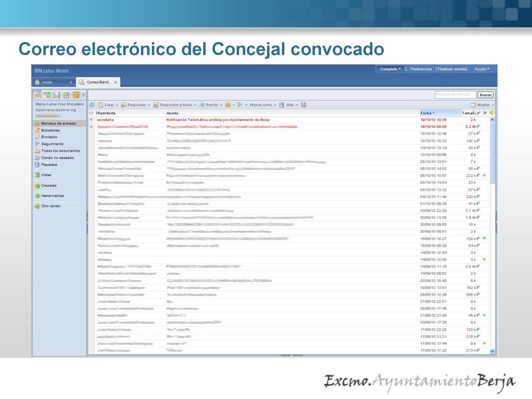The height and width of the screenshot is (399, 532).
Task: Open the Enviados folder
Action: (x=49, y=137)
